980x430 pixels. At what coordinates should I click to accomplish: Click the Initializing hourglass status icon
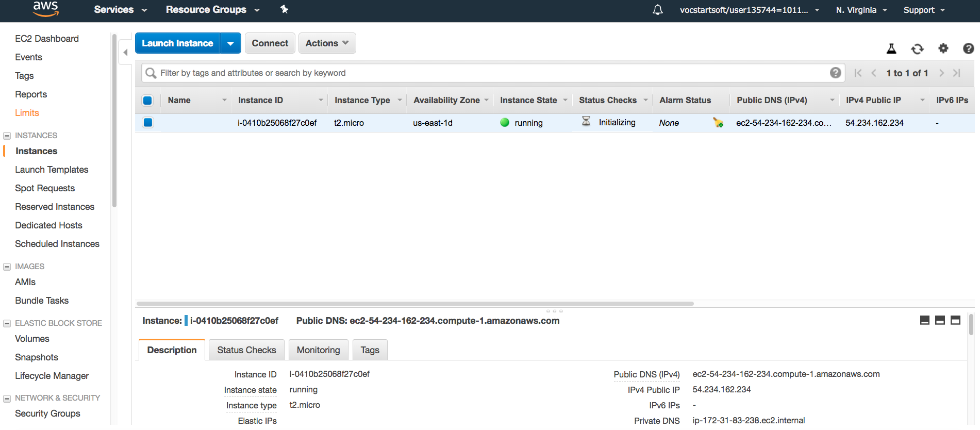[586, 121]
